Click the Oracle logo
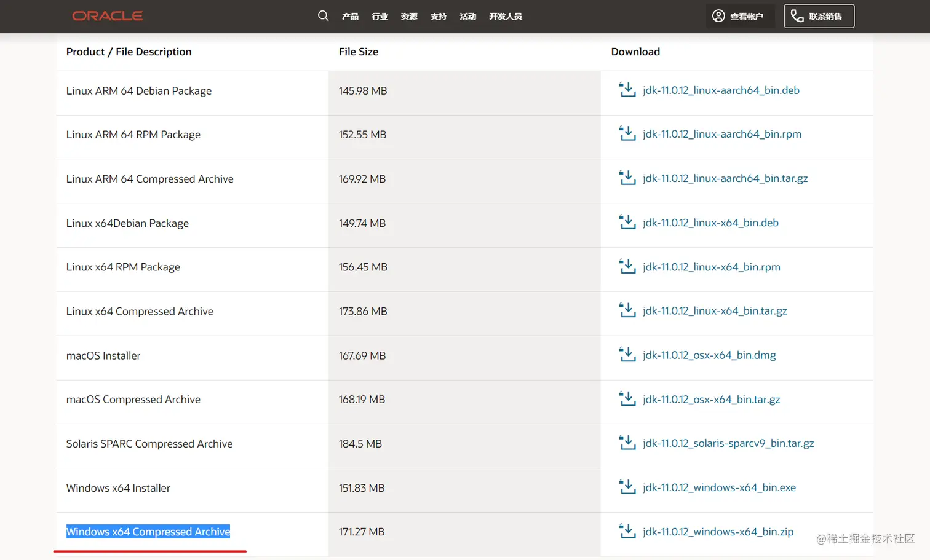930x560 pixels. coord(108,16)
